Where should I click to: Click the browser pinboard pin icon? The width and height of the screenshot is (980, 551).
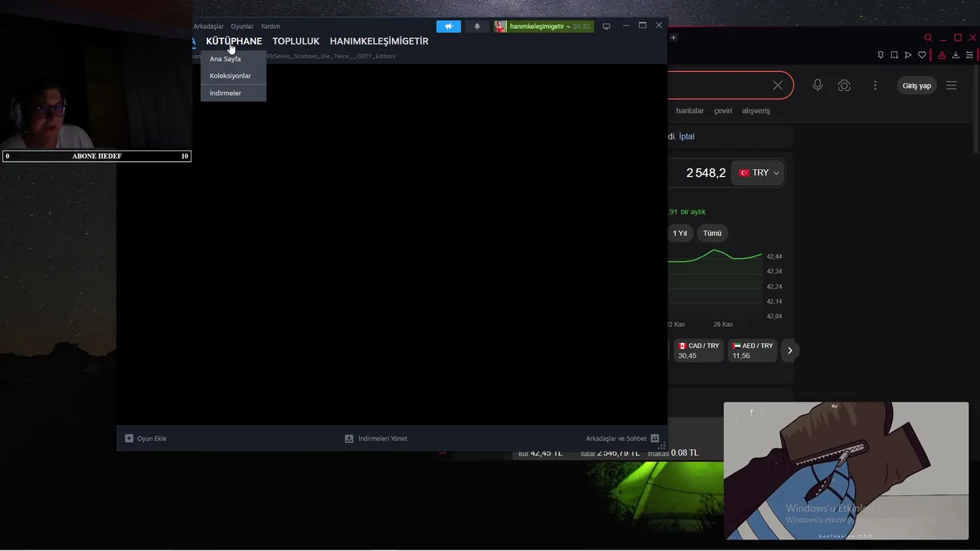tap(880, 55)
